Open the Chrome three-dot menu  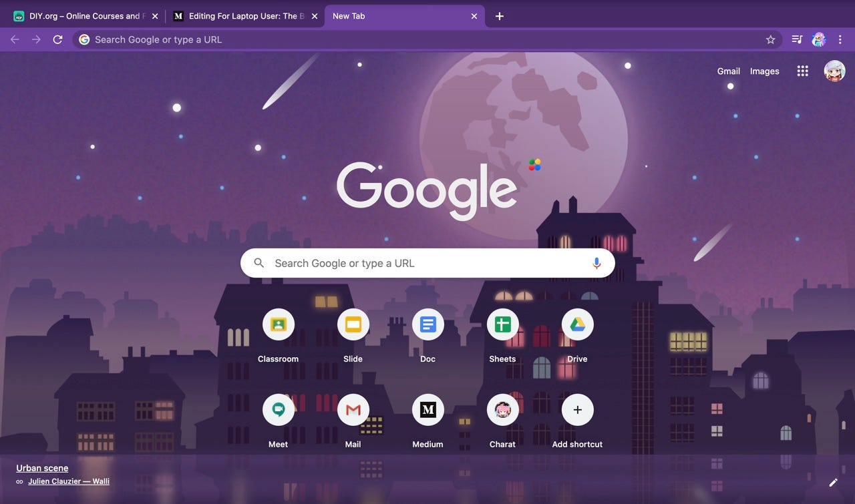[x=840, y=39]
